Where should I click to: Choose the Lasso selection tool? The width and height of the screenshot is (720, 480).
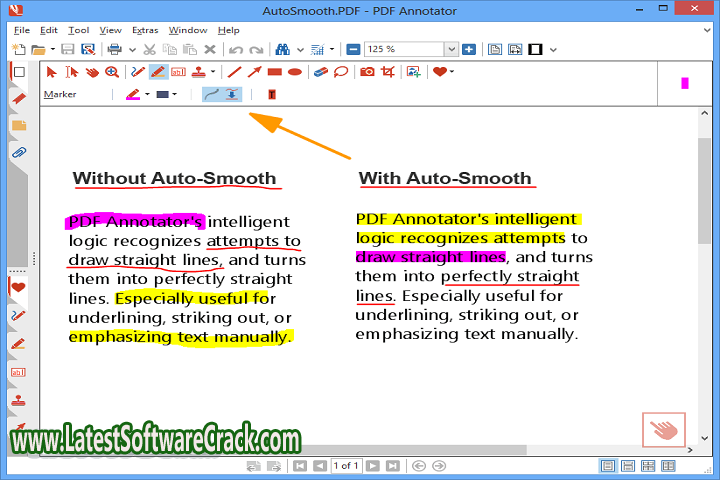341,72
